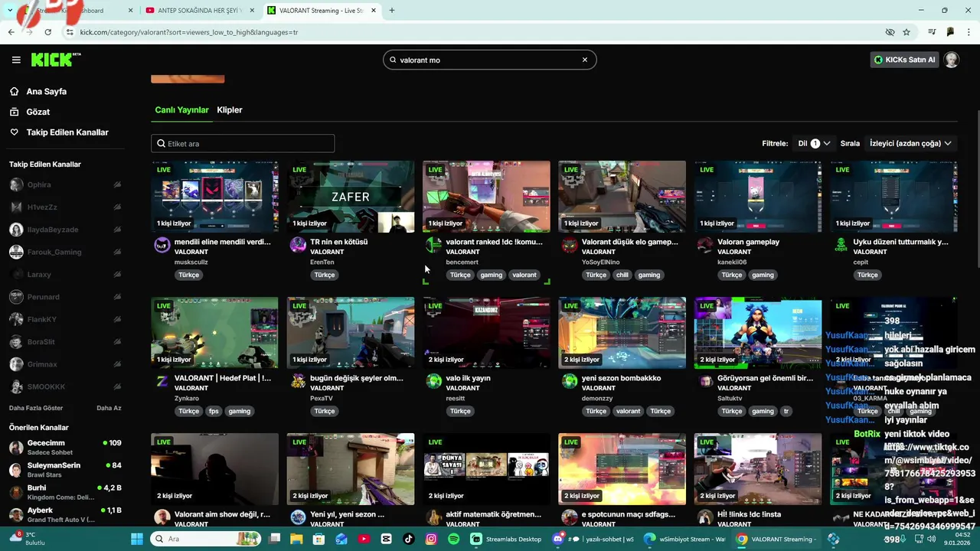
Task: Select the fps tag under Zynkaro
Action: pyautogui.click(x=214, y=411)
